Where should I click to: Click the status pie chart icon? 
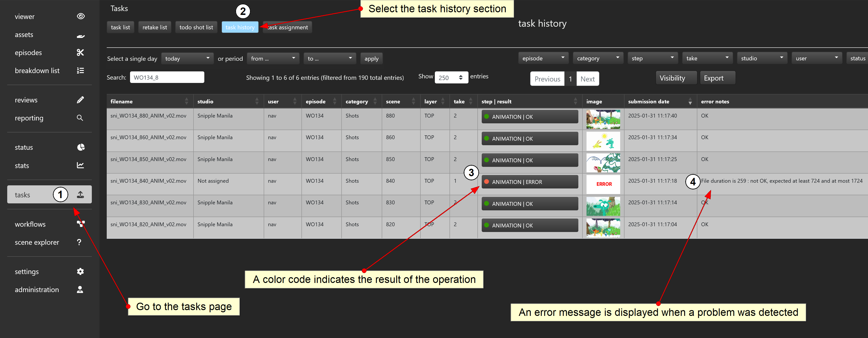[81, 147]
